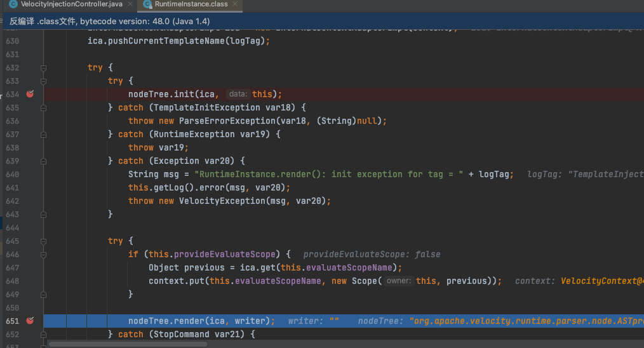Click the context.put call on line 648
This screenshot has height=348, width=644.
coord(177,281)
